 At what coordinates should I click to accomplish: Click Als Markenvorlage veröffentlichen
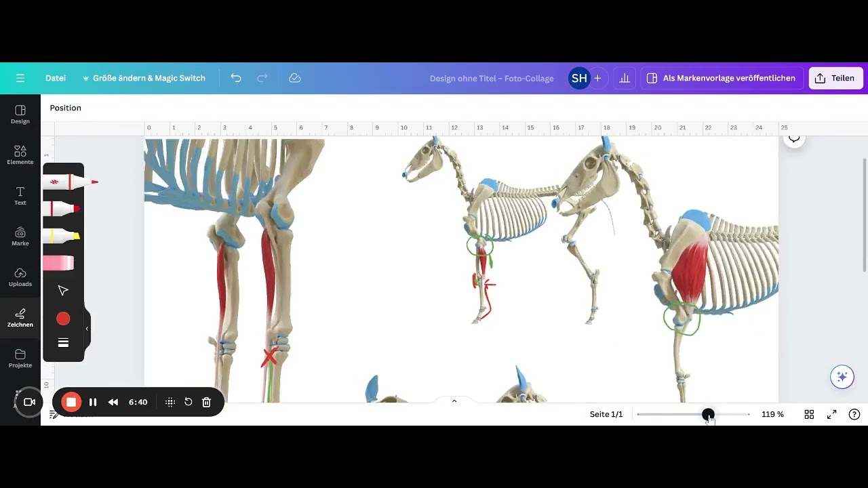pos(722,78)
